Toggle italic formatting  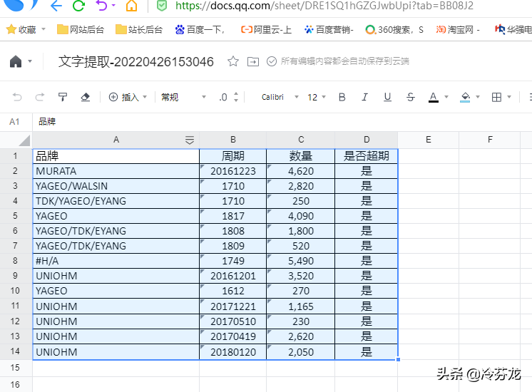(364, 98)
